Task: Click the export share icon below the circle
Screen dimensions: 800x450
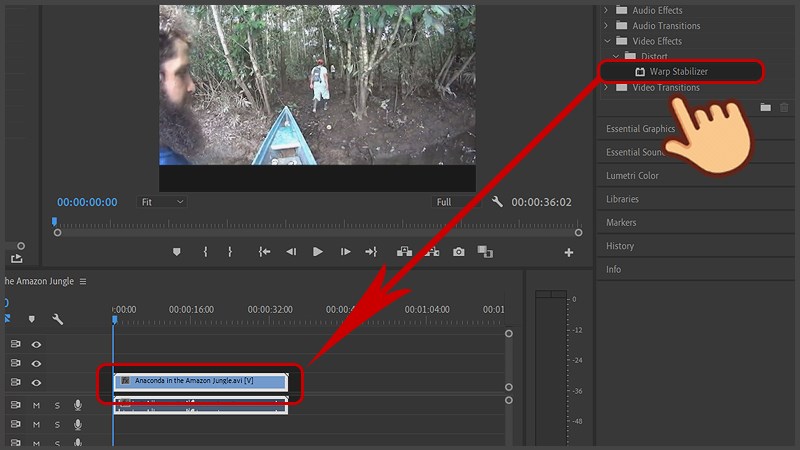Action: tap(17, 259)
